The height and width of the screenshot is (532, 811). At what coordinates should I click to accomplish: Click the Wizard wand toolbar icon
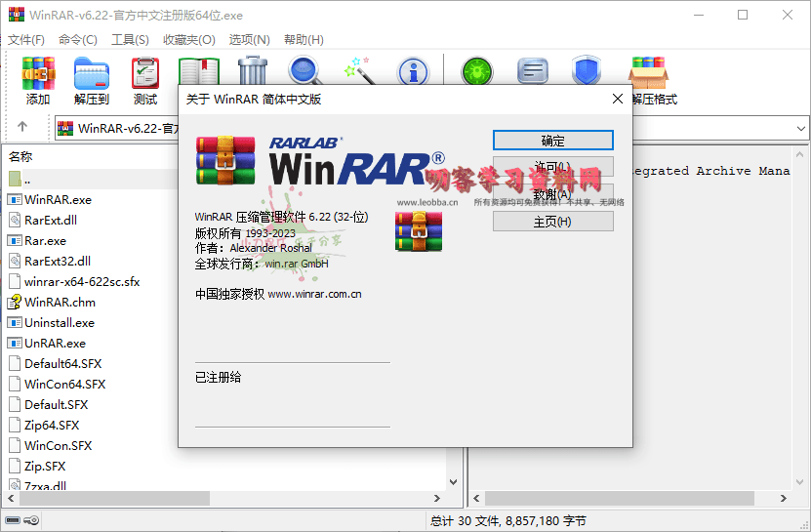359,71
